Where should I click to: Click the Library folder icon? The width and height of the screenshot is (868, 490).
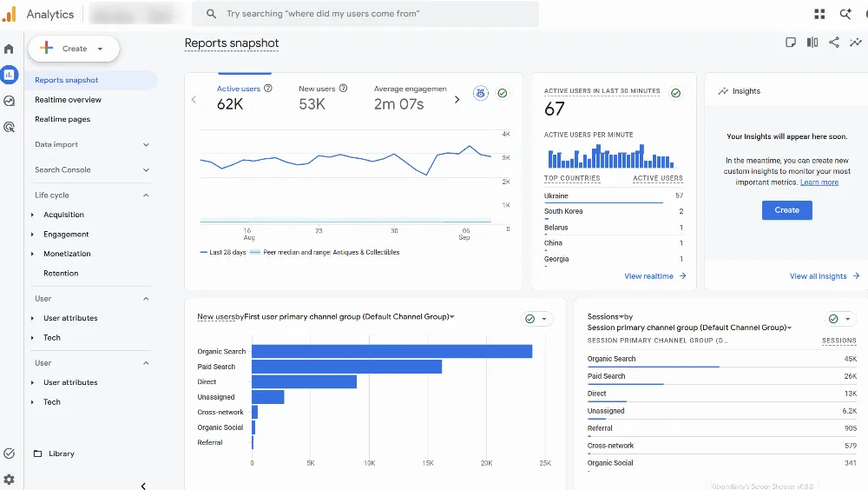point(37,454)
